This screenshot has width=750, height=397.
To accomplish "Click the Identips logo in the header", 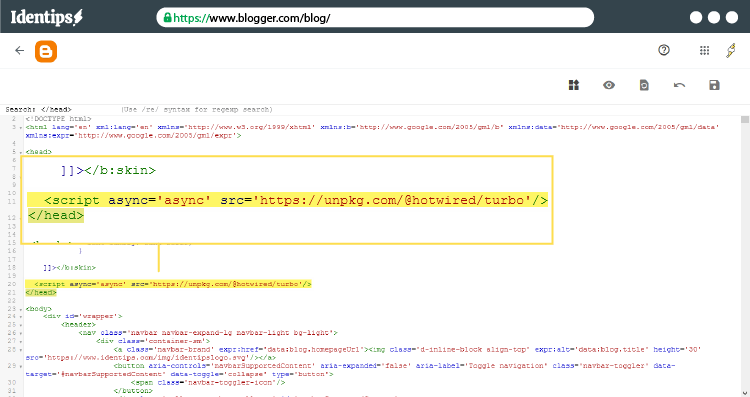I will 47,17.
